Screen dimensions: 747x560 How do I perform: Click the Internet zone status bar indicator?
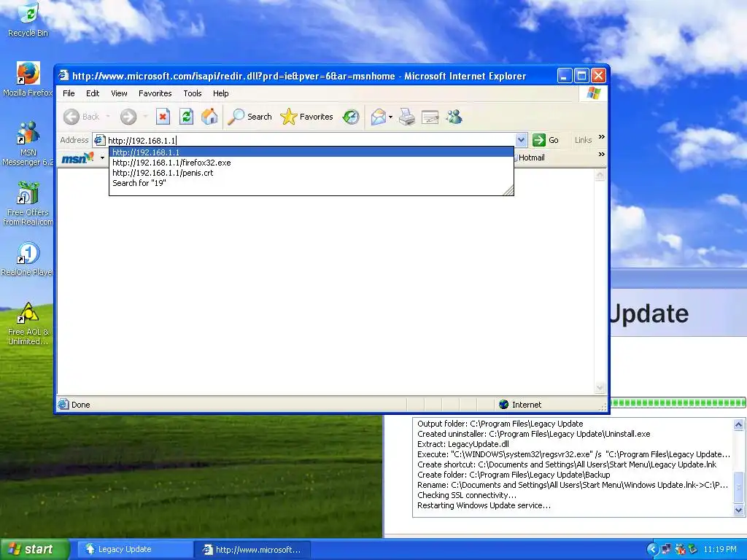(519, 405)
